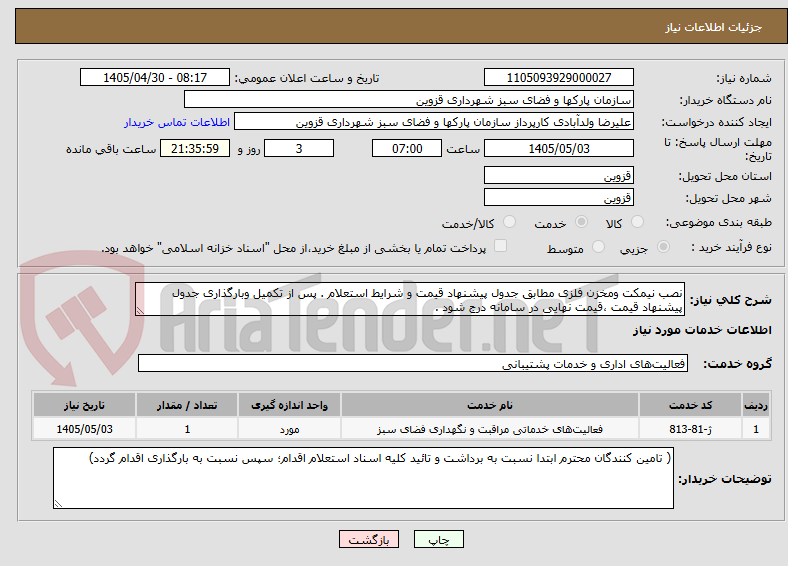Click the توضیحات خریدار textarea

(x=363, y=478)
